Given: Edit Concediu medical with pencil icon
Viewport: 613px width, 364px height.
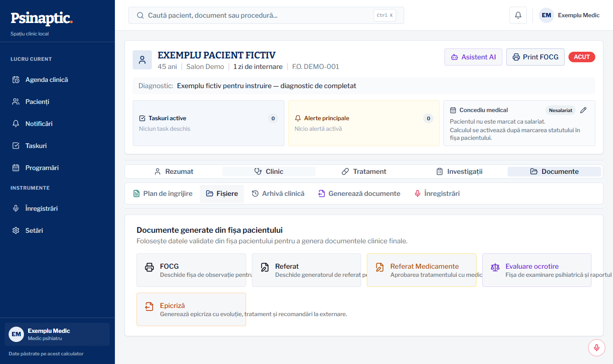Looking at the screenshot, I should 583,110.
